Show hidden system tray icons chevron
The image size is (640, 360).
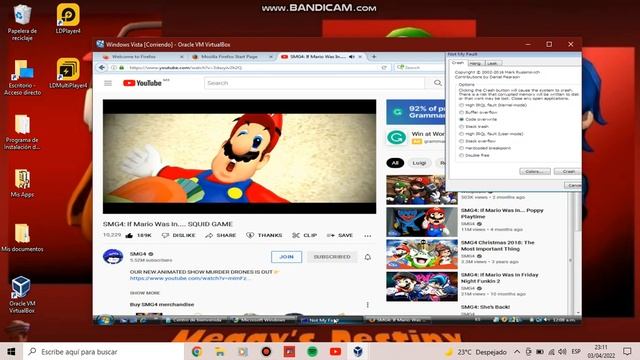pos(517,351)
